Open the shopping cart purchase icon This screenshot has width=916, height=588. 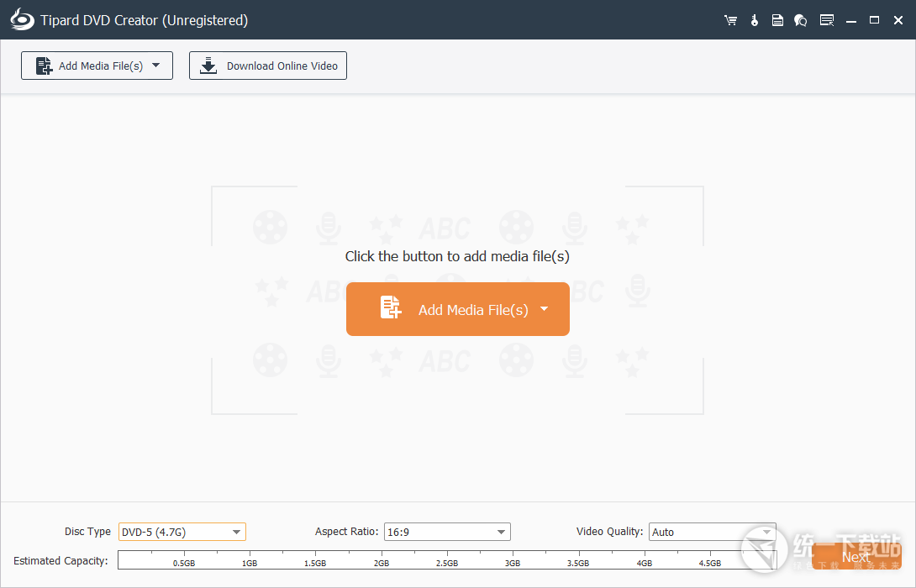click(730, 20)
